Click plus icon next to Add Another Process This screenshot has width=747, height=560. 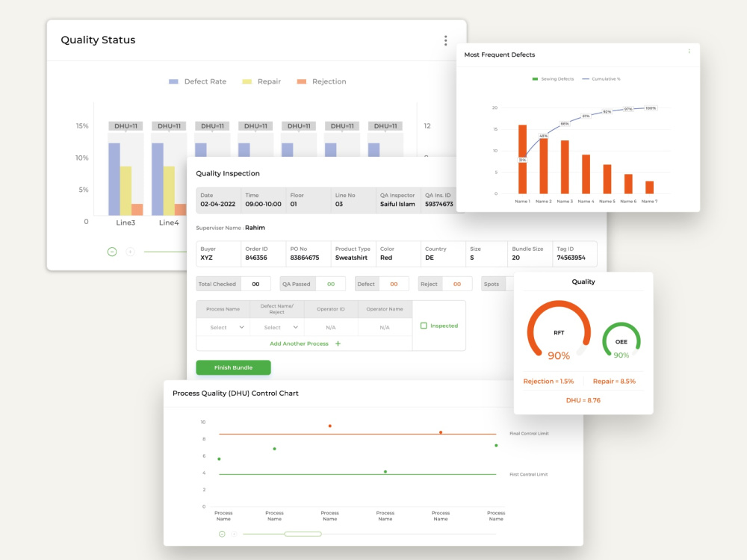338,343
